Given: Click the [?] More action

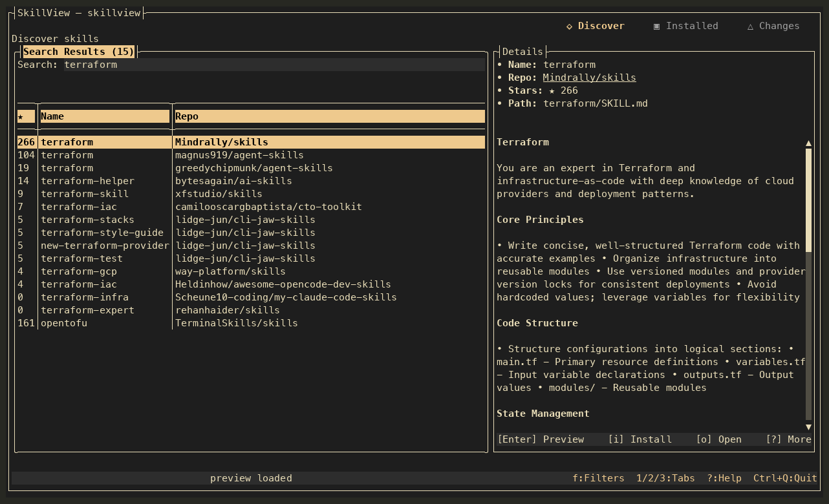Looking at the screenshot, I should click(788, 439).
